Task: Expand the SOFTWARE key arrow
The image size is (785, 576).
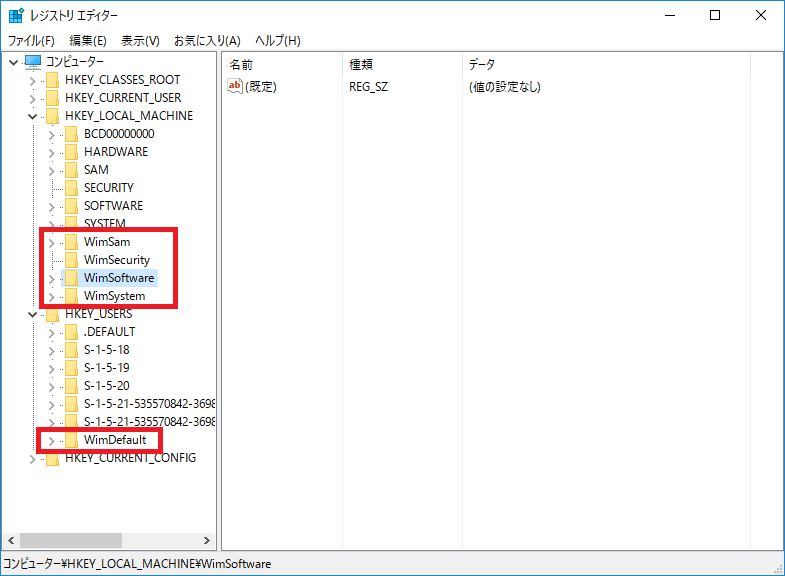Action: (x=51, y=207)
